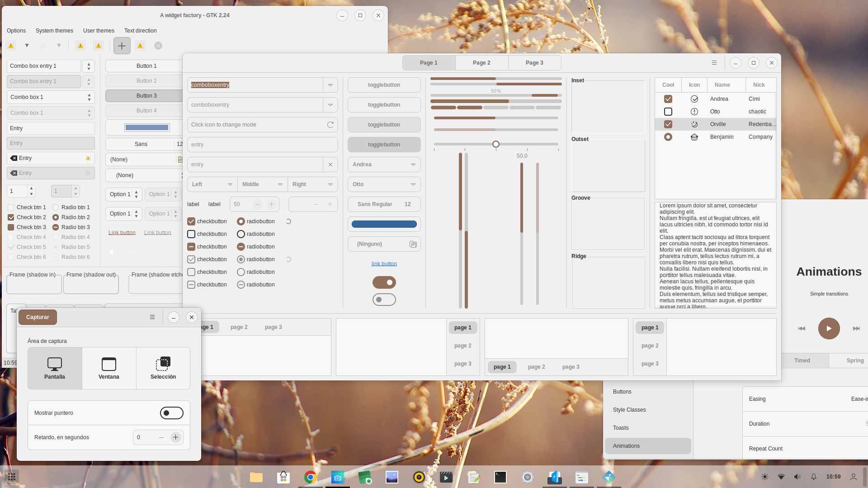Check the Cool checkbox for Otto
Image resolution: width=868 pixels, height=488 pixels.
(668, 112)
